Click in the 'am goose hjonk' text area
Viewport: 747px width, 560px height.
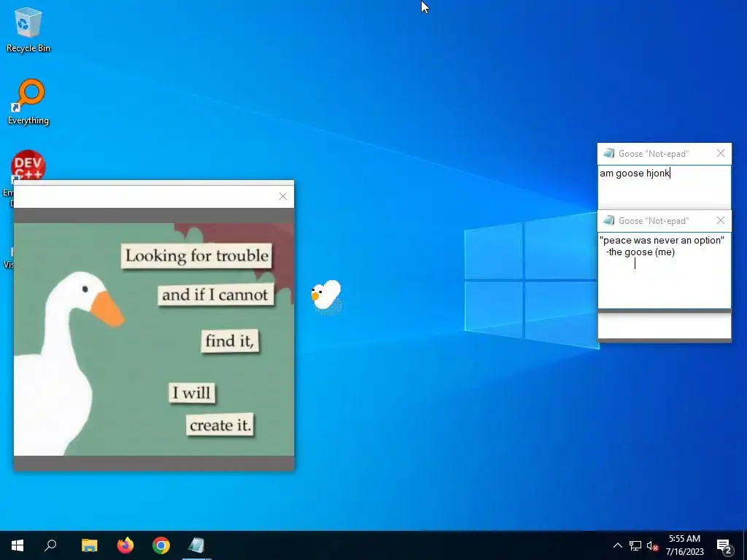coord(664,187)
